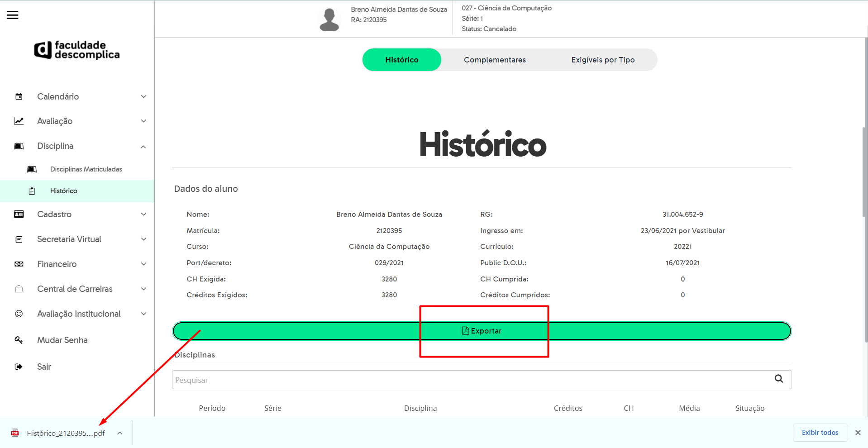Expand the Secretaria Virtual chevron
Viewport: 868px width, 448px height.
click(143, 239)
